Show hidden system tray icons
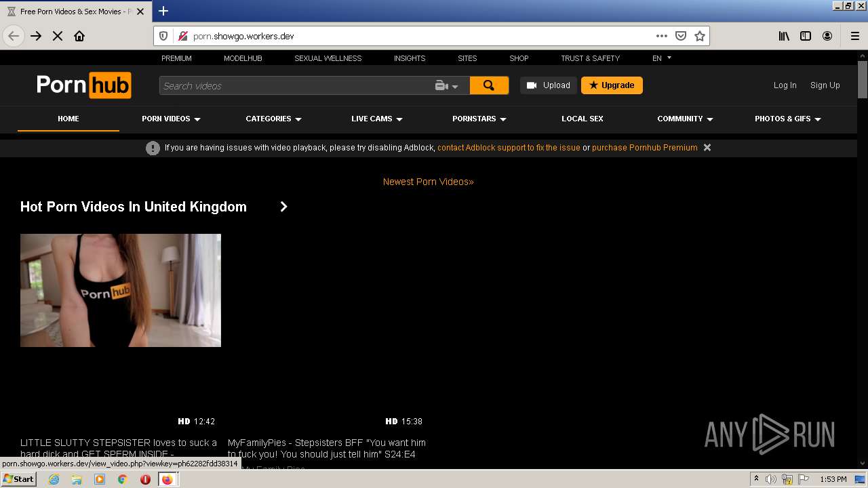The image size is (868, 488). [756, 479]
